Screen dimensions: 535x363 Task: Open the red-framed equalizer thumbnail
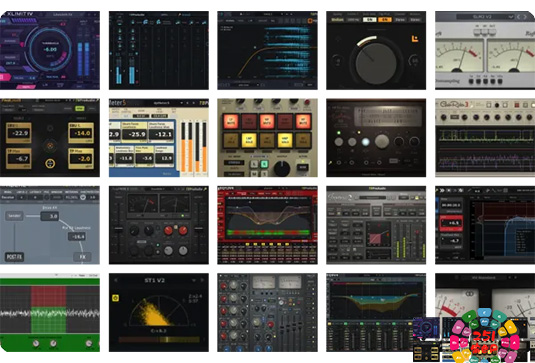(x=268, y=225)
